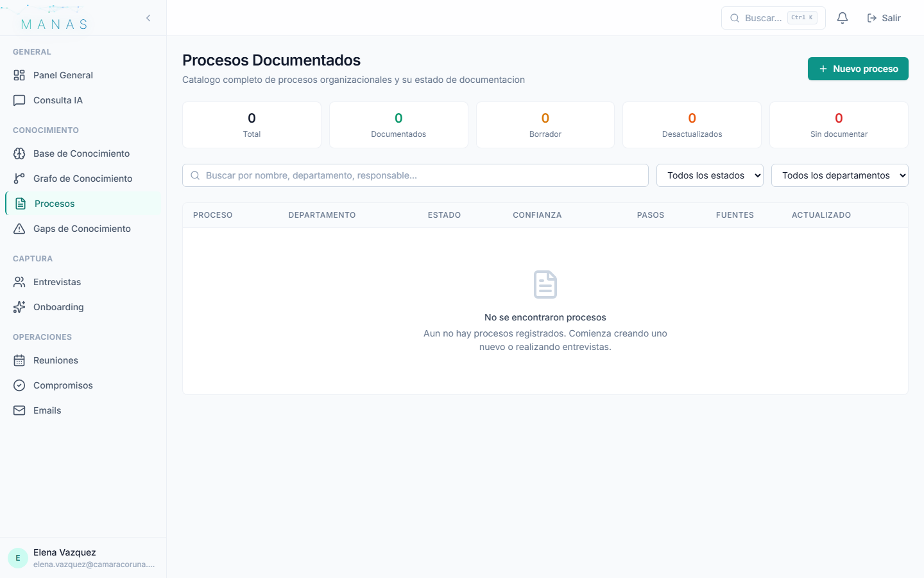Open the Todos los departamentos dropdown
Image resolution: width=924 pixels, height=578 pixels.
click(x=839, y=175)
